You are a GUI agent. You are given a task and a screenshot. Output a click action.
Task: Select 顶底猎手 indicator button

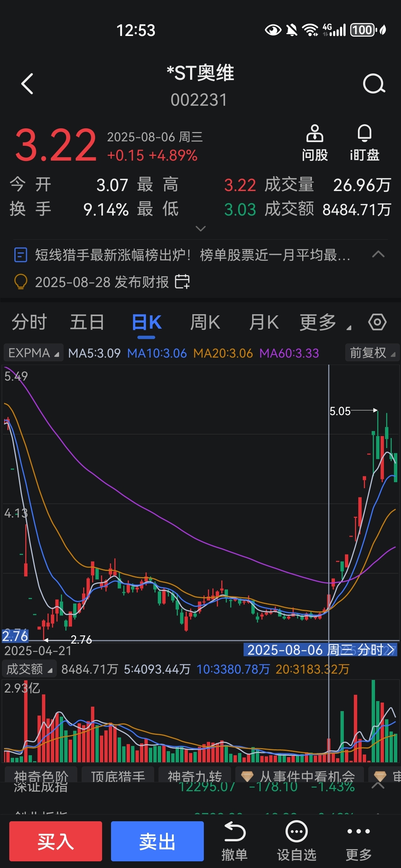tap(118, 775)
